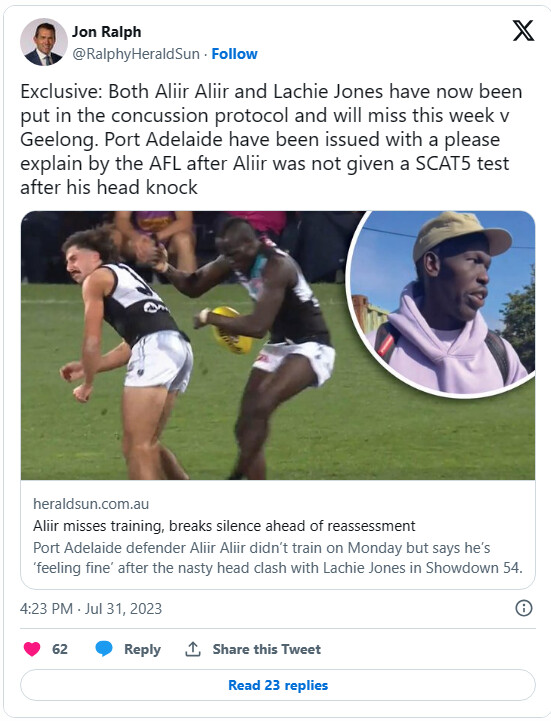
Task: Open the @RalphyHeraldSun handle link
Action: click(136, 54)
